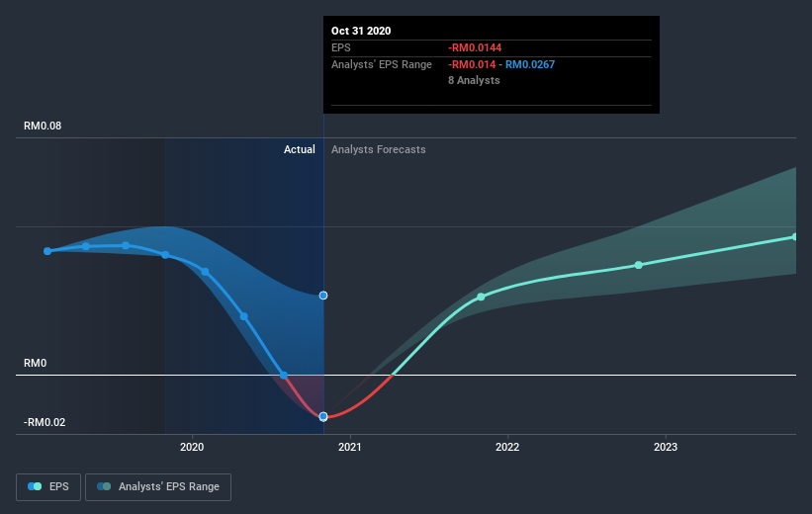Click the 2023 x-axis label

point(666,447)
